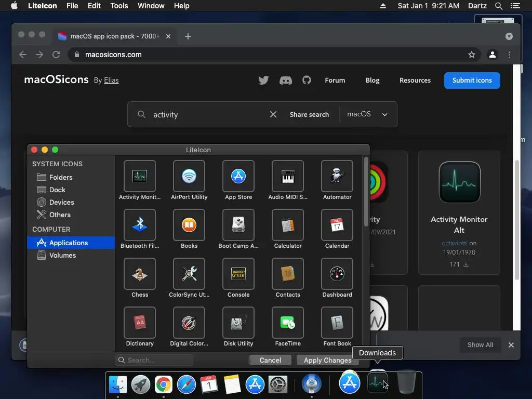Open the Twitter link on macOSicons header
This screenshot has width=532, height=399.
pyautogui.click(x=263, y=81)
